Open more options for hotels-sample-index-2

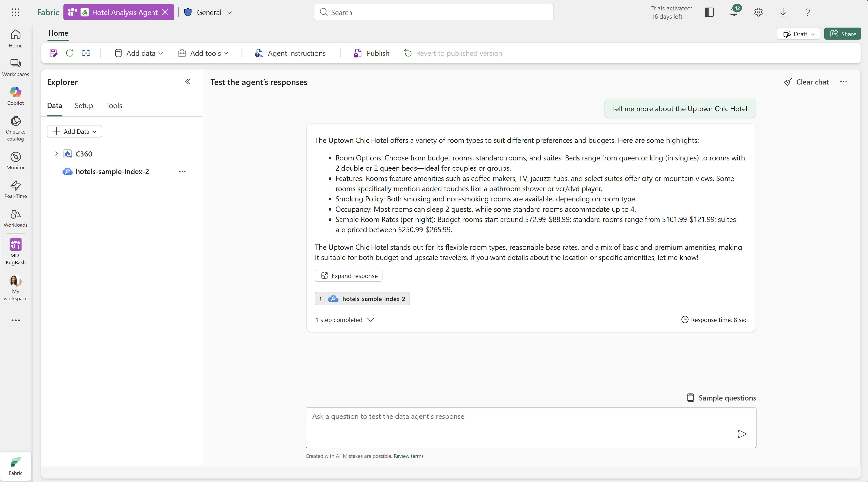pos(182,171)
